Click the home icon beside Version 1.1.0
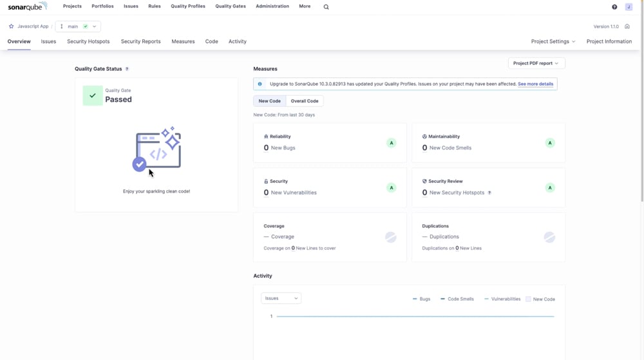The width and height of the screenshot is (644, 360). point(627,26)
